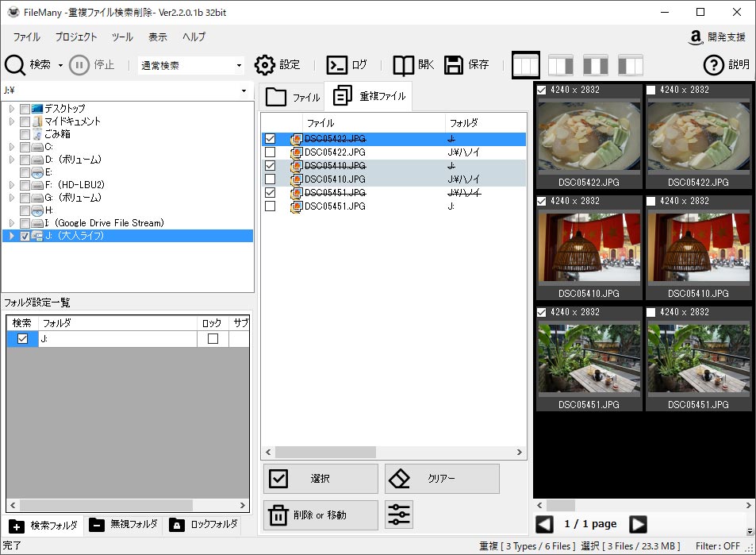
Task: Open the ログ console icon
Action: coord(336,65)
